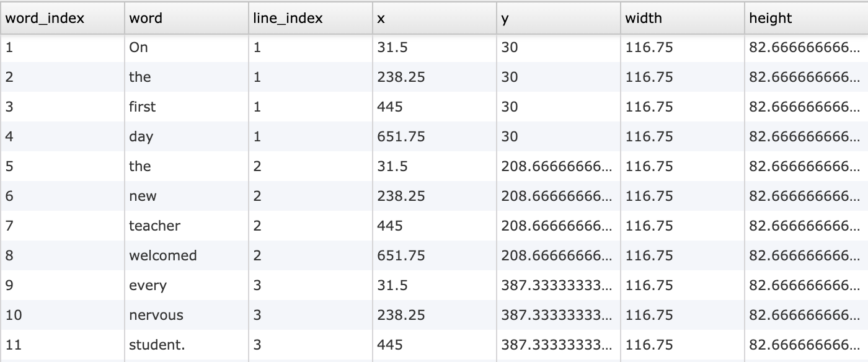The width and height of the screenshot is (868, 362).
Task: Click word_index cell 9
Action: tap(62, 285)
